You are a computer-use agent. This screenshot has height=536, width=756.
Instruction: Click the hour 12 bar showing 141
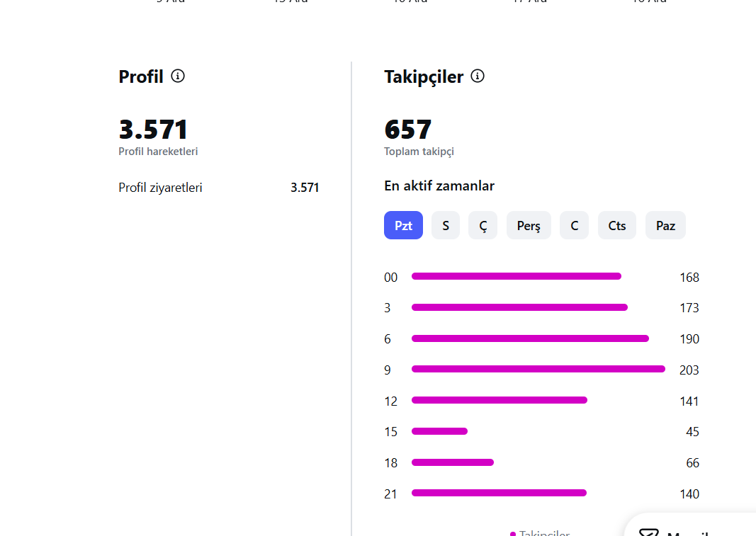(499, 400)
